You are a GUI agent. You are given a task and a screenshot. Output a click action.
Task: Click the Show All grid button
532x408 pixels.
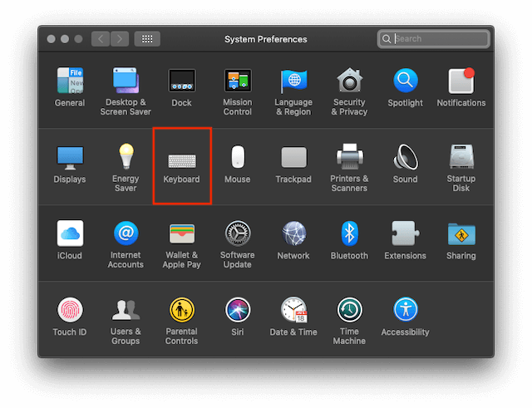click(x=147, y=39)
